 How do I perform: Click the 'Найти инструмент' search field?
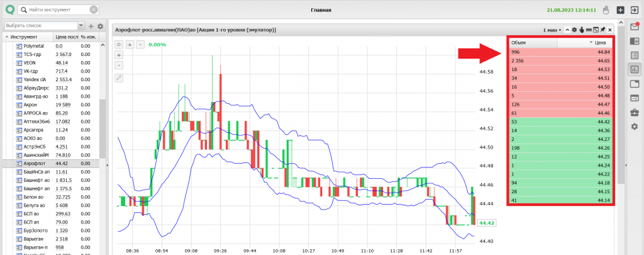pyautogui.click(x=57, y=10)
